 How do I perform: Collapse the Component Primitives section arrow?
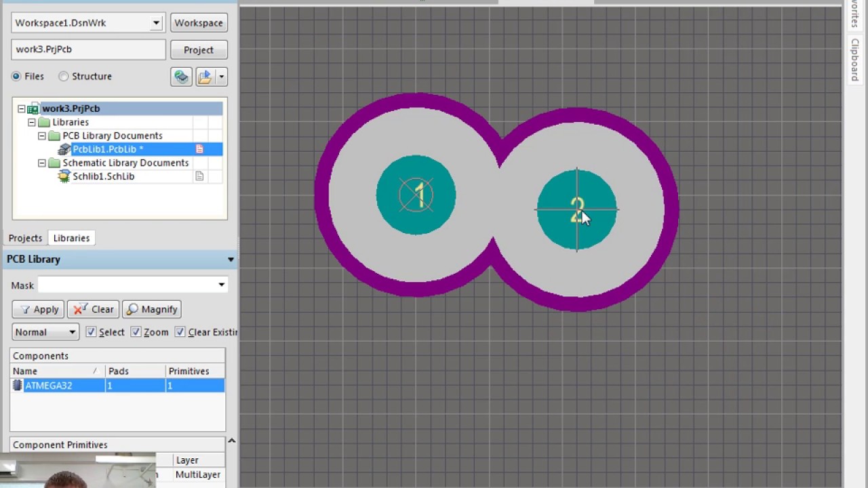tap(231, 441)
